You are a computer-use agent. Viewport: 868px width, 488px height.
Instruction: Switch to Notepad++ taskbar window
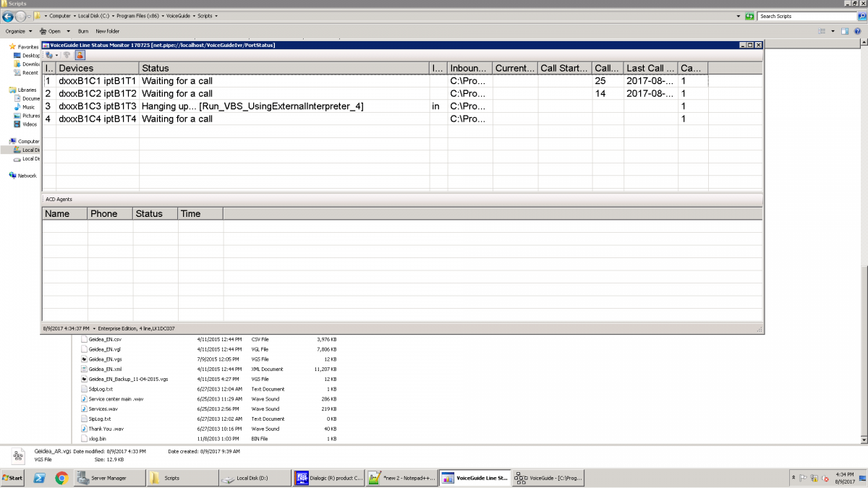click(400, 478)
